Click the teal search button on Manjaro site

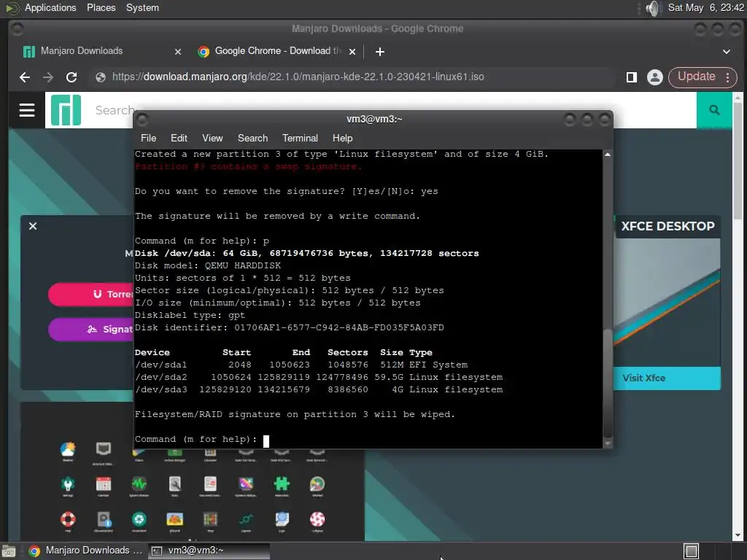(x=714, y=110)
